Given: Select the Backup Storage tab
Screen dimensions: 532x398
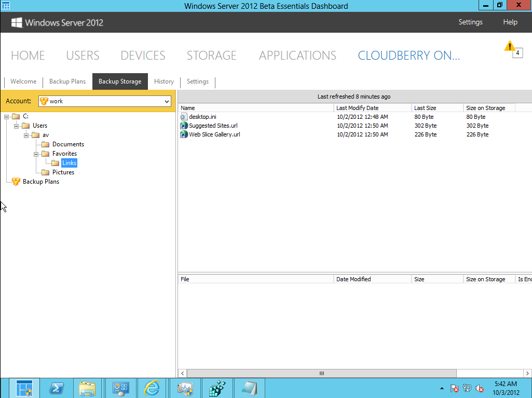Looking at the screenshot, I should pos(120,81).
